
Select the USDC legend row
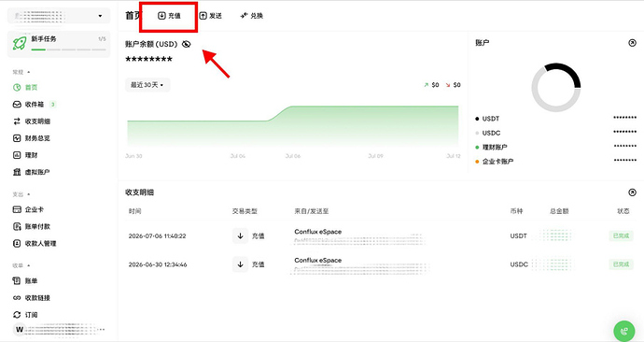(x=555, y=133)
